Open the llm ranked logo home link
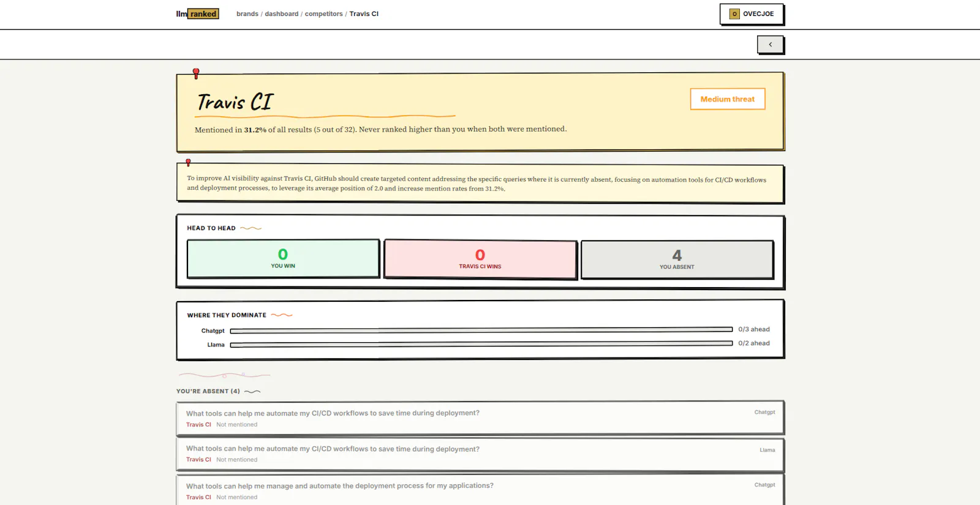The image size is (980, 505). [x=197, y=13]
